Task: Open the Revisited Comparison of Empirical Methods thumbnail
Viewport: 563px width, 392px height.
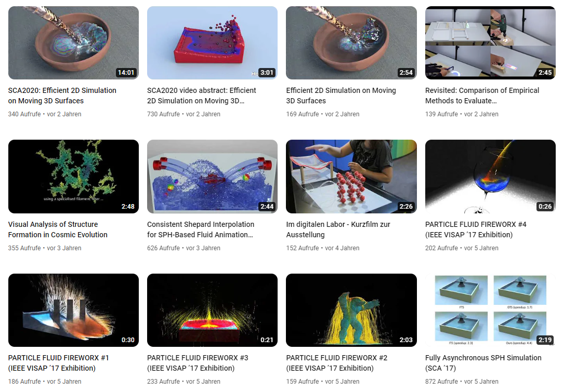Action: pyautogui.click(x=490, y=43)
